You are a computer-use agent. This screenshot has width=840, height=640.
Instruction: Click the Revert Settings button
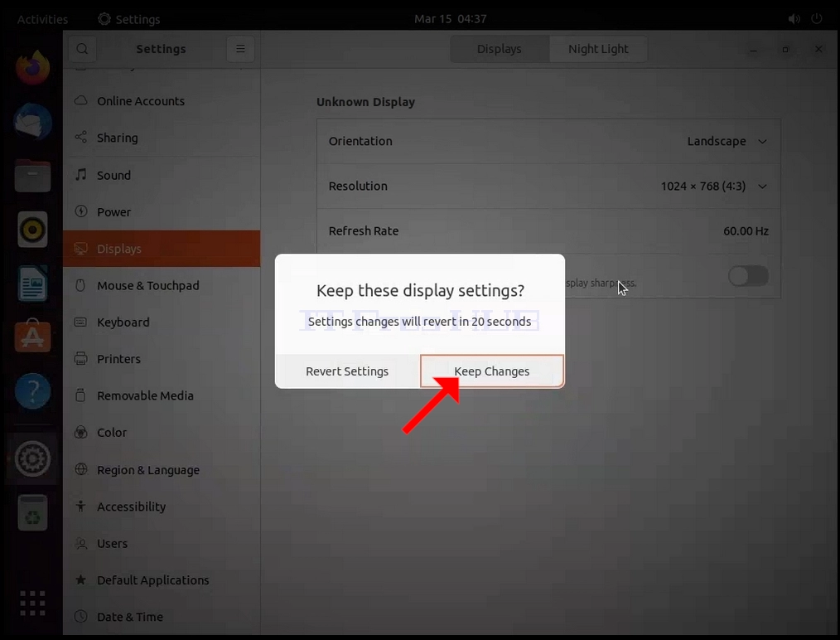tap(347, 371)
